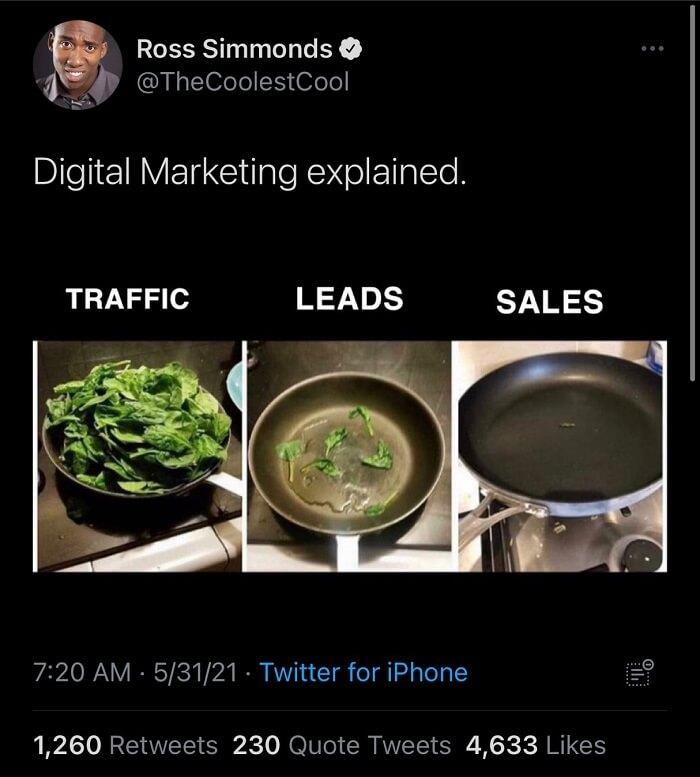This screenshot has height=777, width=700.
Task: Click the LEADS label in image
Action: (x=350, y=298)
